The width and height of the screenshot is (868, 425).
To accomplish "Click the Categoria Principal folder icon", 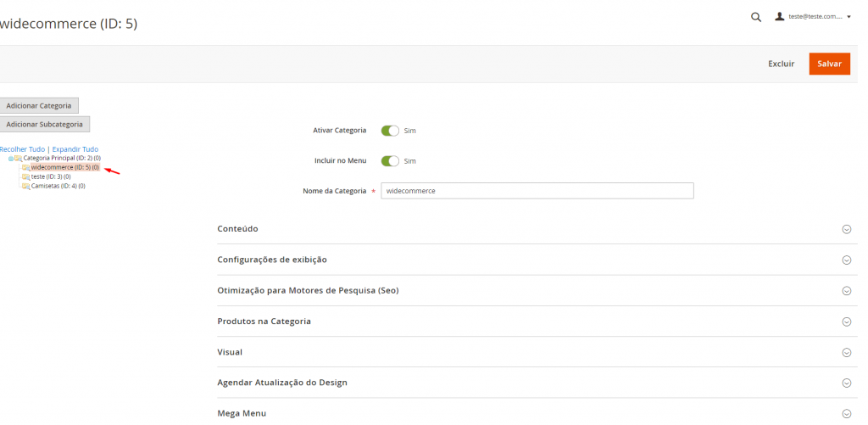I will point(19,158).
